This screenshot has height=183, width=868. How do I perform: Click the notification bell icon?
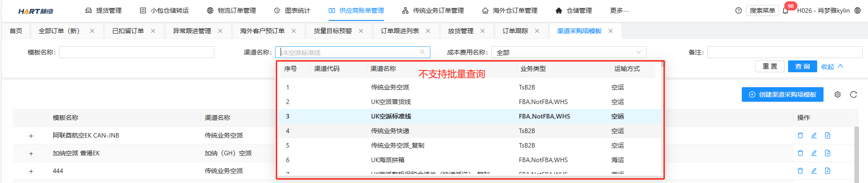(x=785, y=10)
